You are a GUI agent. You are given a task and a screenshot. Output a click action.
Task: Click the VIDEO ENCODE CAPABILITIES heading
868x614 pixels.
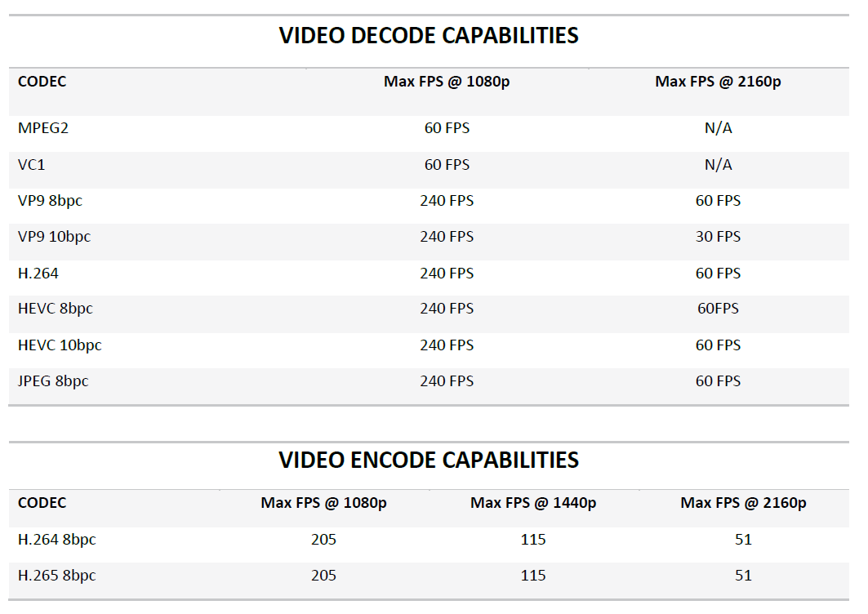[429, 460]
